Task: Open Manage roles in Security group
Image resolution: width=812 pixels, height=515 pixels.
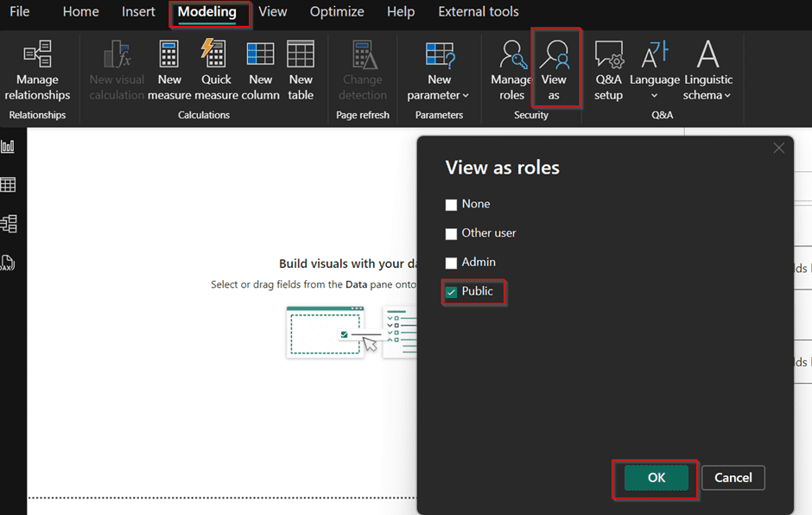Action: 512,71
